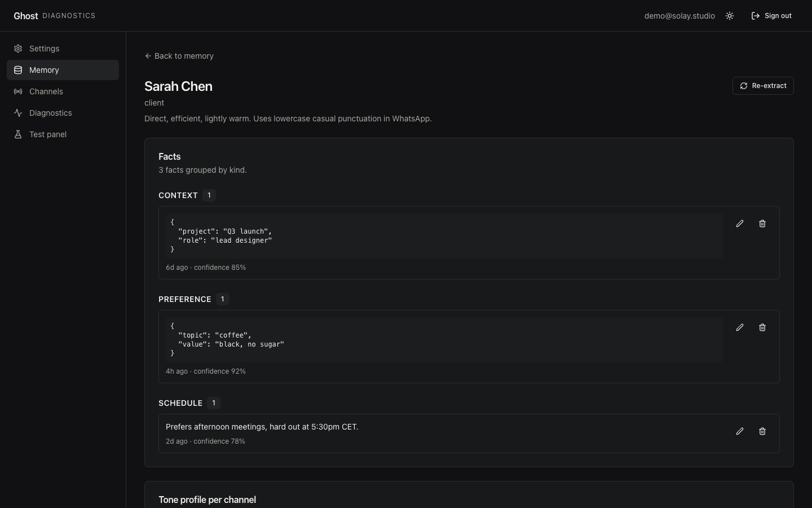The width and height of the screenshot is (812, 508).
Task: Click the CONTEXT group count badge
Action: (209, 195)
